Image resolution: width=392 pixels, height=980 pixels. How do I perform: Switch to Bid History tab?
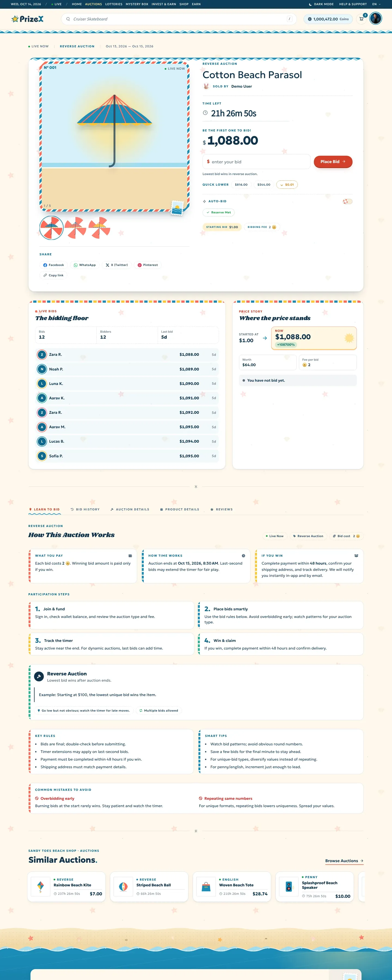[85, 509]
